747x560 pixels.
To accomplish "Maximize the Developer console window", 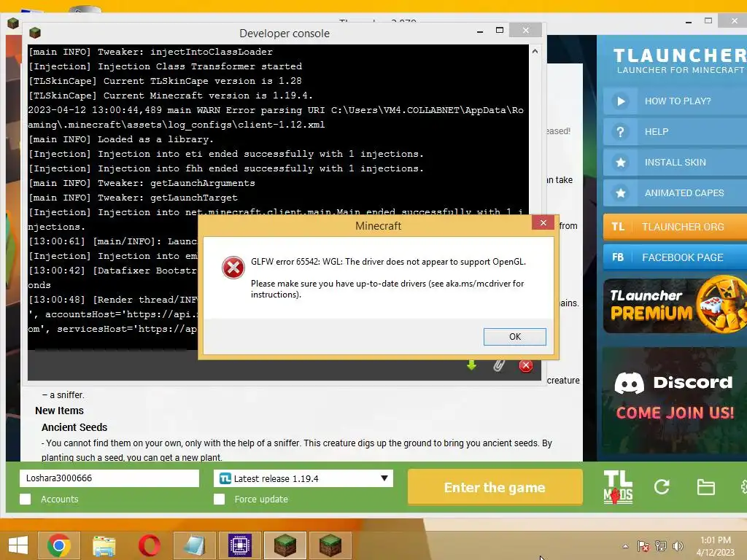I will (x=499, y=30).
